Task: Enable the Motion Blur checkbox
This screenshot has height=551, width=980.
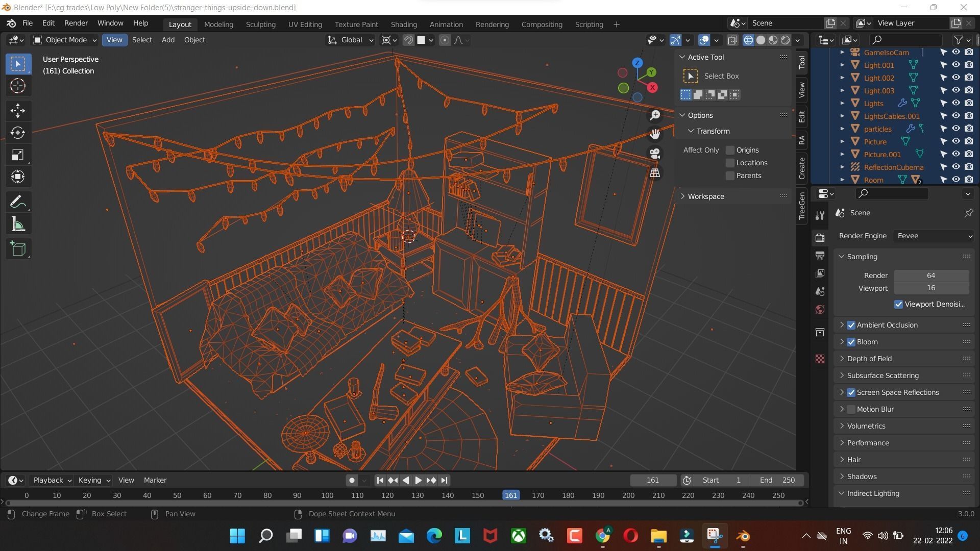Action: (x=851, y=409)
